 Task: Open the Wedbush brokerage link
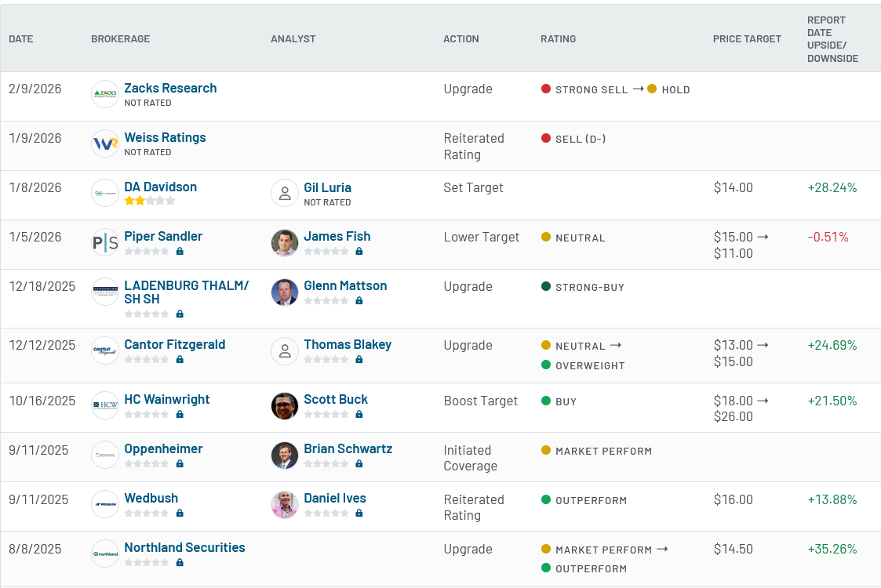[151, 499]
